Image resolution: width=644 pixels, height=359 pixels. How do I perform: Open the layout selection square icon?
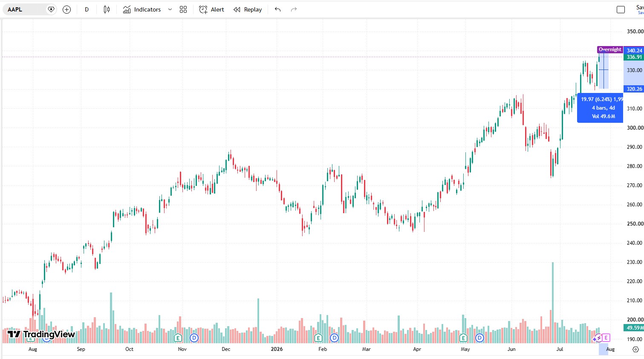point(621,9)
